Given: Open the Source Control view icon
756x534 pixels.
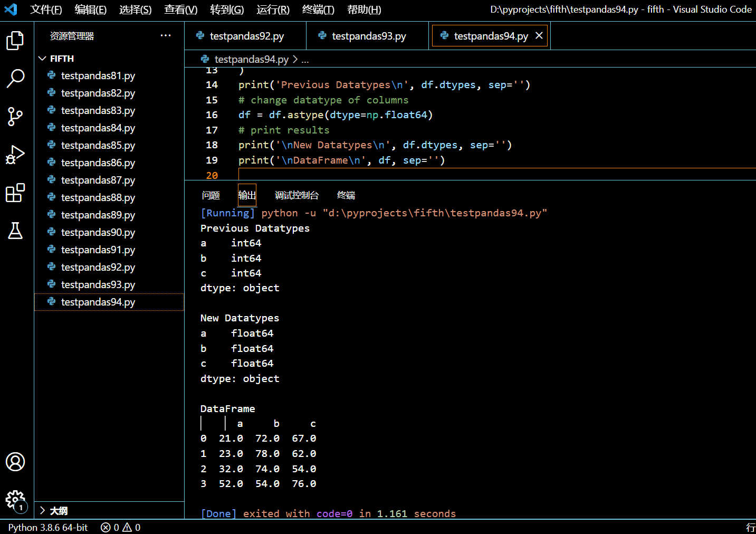Looking at the screenshot, I should pyautogui.click(x=15, y=117).
